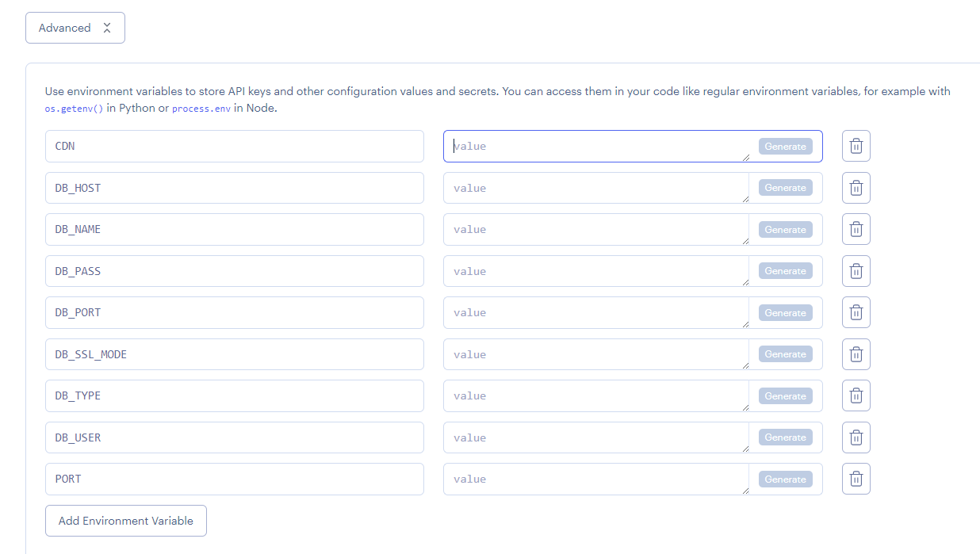Focus the value field for CDN
This screenshot has height=554, width=980.
tap(596, 146)
